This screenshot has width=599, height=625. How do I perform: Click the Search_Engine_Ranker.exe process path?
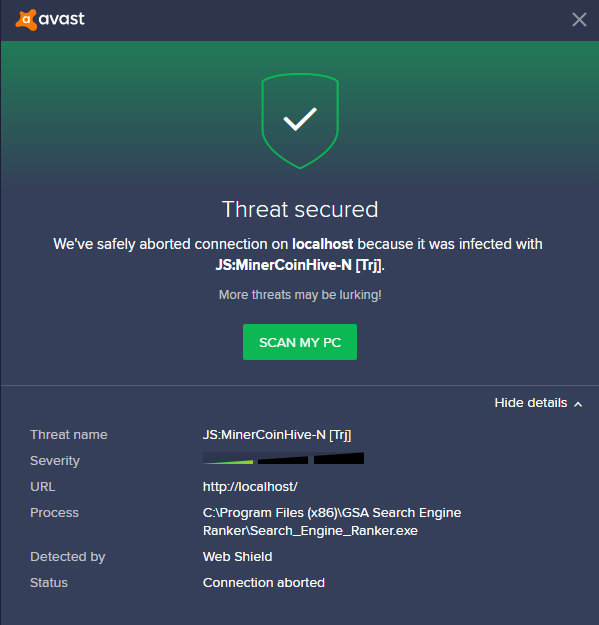332,522
